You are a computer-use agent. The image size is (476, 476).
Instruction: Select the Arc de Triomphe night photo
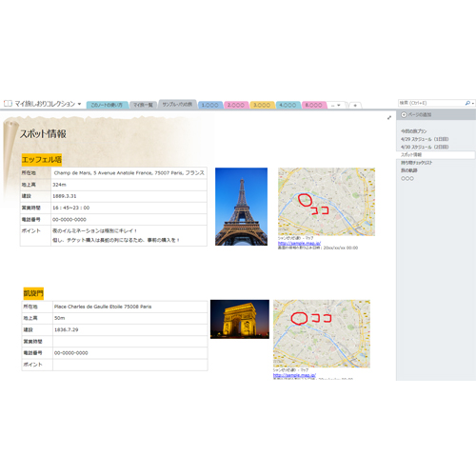[x=240, y=319]
